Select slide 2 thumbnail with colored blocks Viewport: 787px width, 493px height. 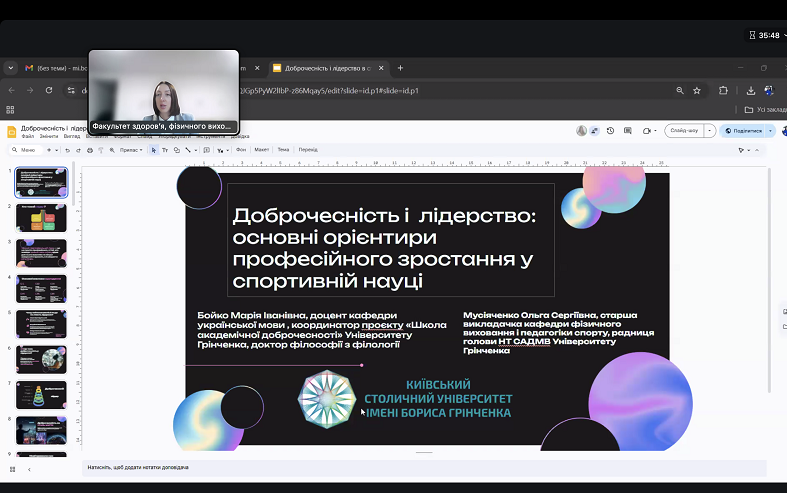(x=41, y=218)
